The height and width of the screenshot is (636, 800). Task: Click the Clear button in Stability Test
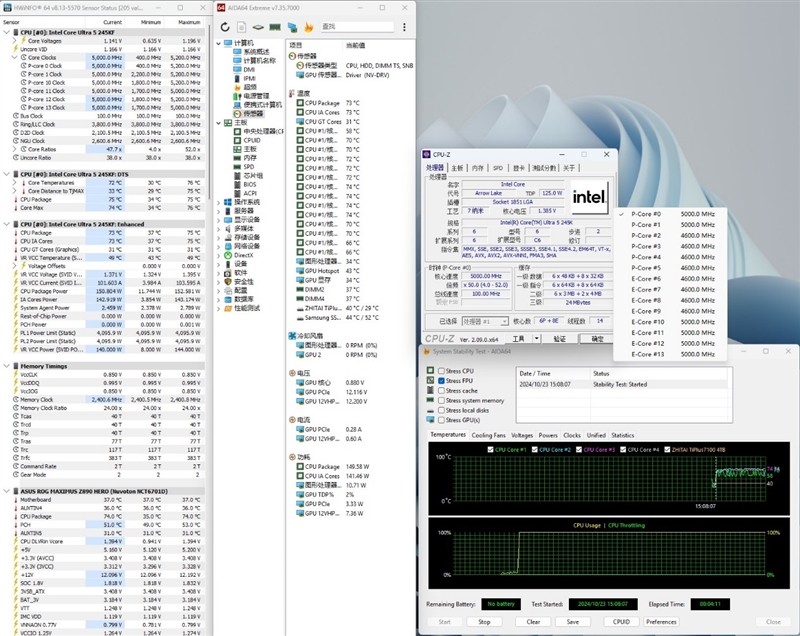[533, 622]
